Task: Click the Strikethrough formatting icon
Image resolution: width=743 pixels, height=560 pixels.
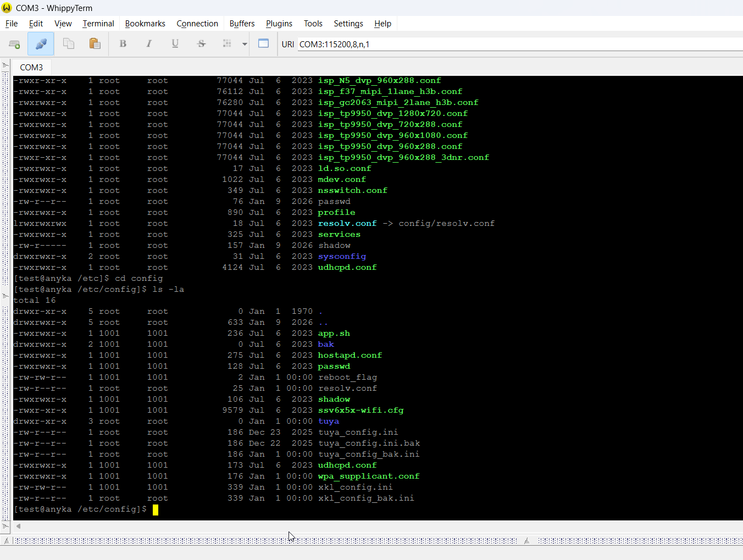Action: tap(202, 44)
